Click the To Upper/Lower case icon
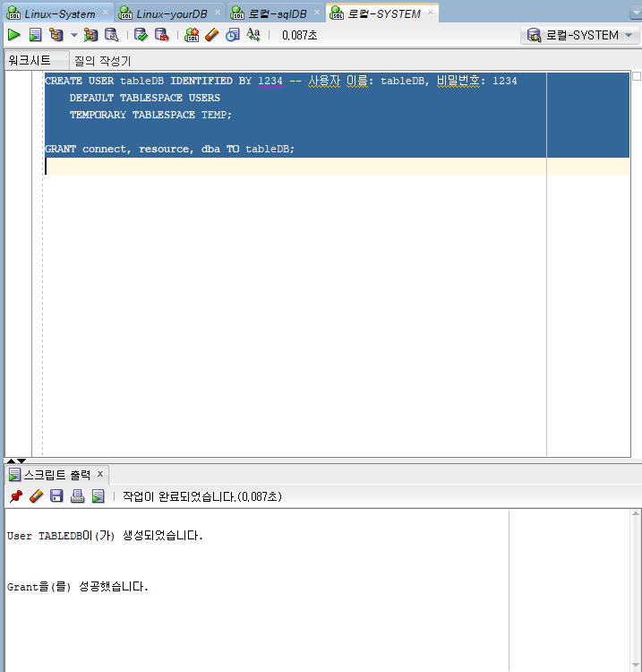Image resolution: width=642 pixels, height=672 pixels. pos(253,35)
